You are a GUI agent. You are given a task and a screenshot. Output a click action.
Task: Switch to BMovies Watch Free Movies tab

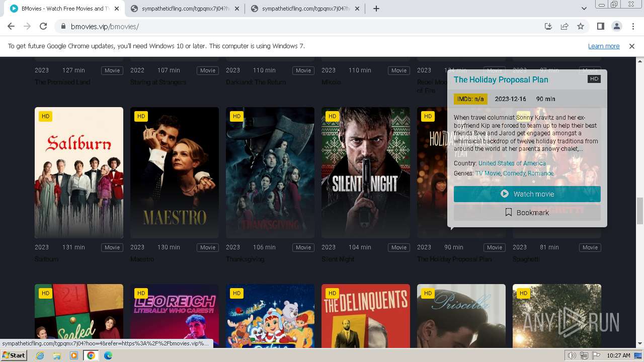(65, 9)
